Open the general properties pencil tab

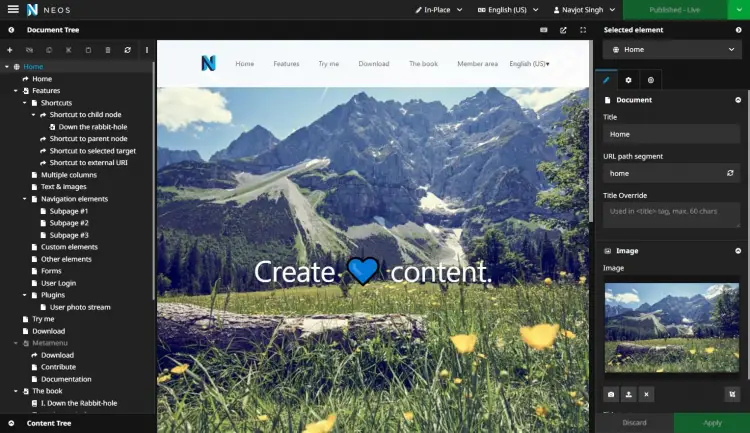point(606,80)
